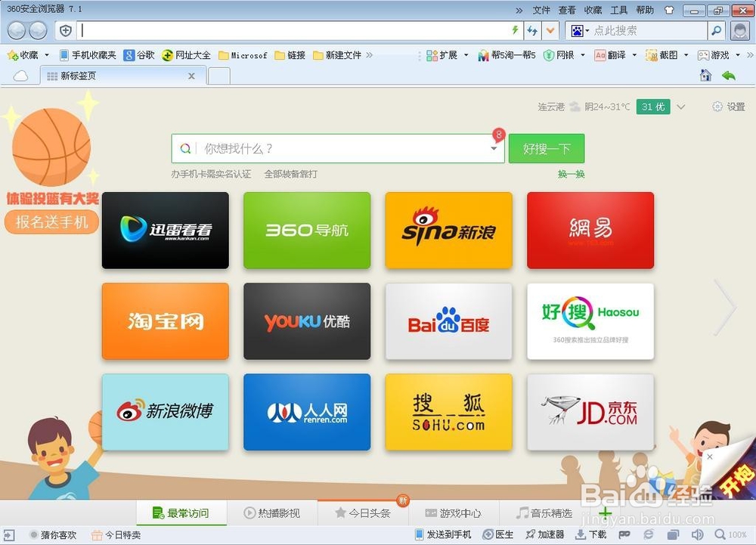
Task: Open the 文件 menu
Action: [x=541, y=10]
